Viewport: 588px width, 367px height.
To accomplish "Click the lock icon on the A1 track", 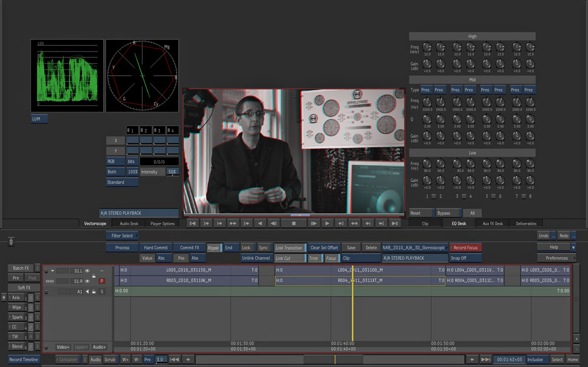I will click(x=94, y=292).
